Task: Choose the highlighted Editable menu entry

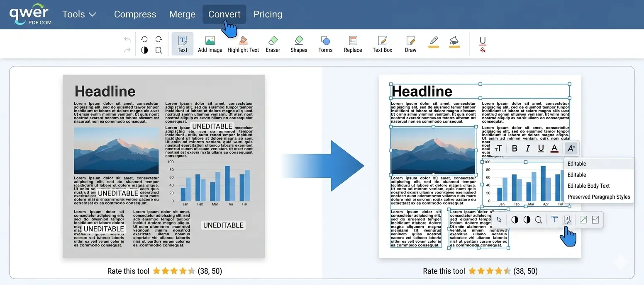Action: point(599,164)
